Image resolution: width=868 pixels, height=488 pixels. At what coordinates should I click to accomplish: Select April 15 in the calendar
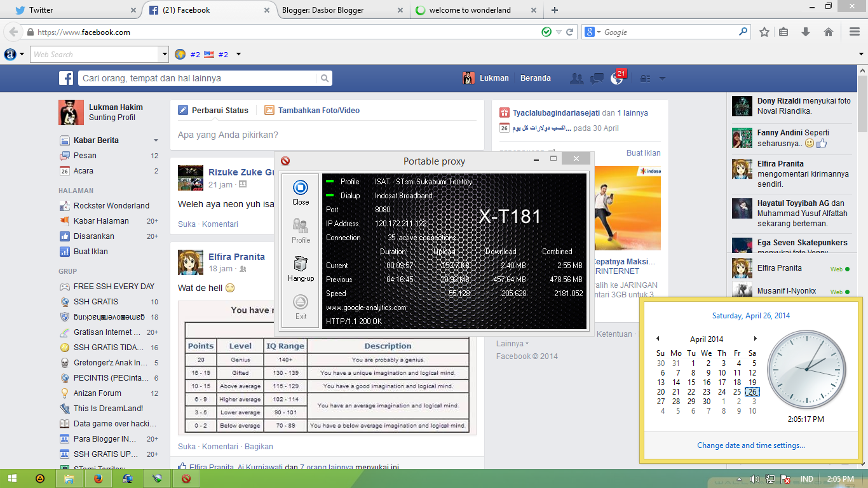(691, 383)
